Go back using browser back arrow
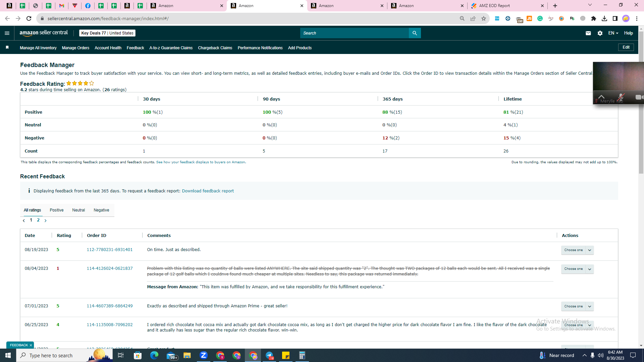Viewport: 644px width, 362px height. coord(7,18)
